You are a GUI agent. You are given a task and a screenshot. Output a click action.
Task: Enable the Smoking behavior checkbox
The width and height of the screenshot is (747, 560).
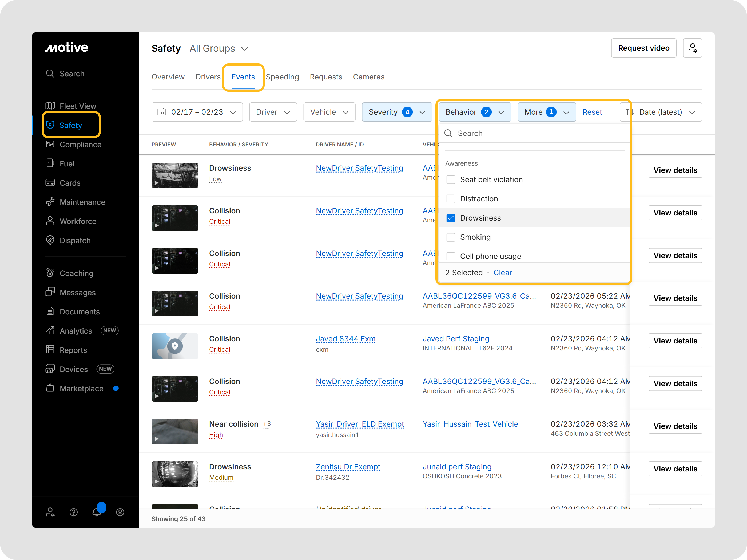click(451, 237)
